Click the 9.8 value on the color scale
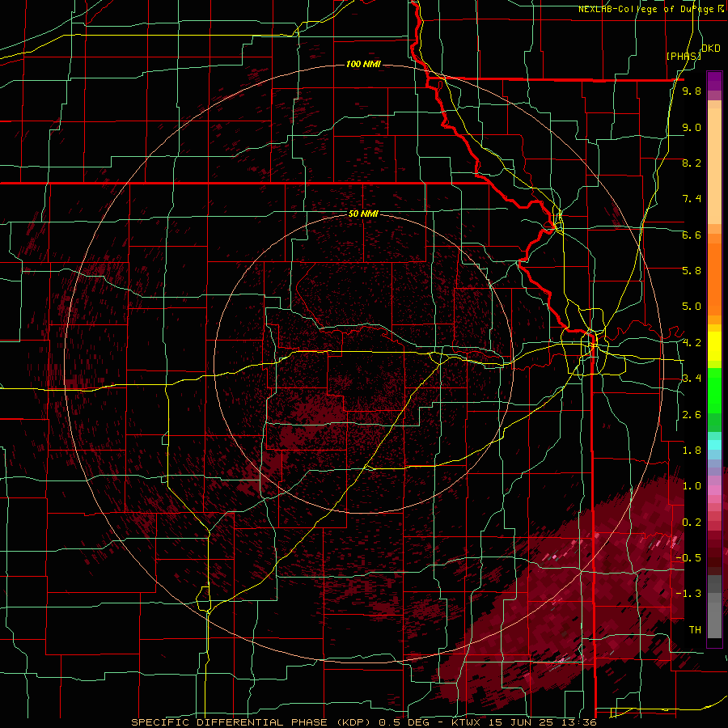This screenshot has width=728, height=728. pyautogui.click(x=692, y=91)
